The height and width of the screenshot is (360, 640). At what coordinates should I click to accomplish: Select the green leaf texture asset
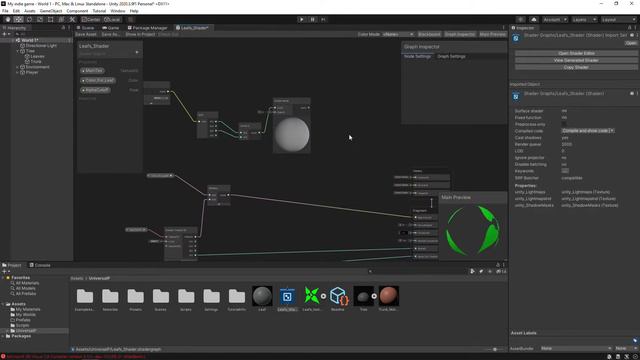(312, 296)
